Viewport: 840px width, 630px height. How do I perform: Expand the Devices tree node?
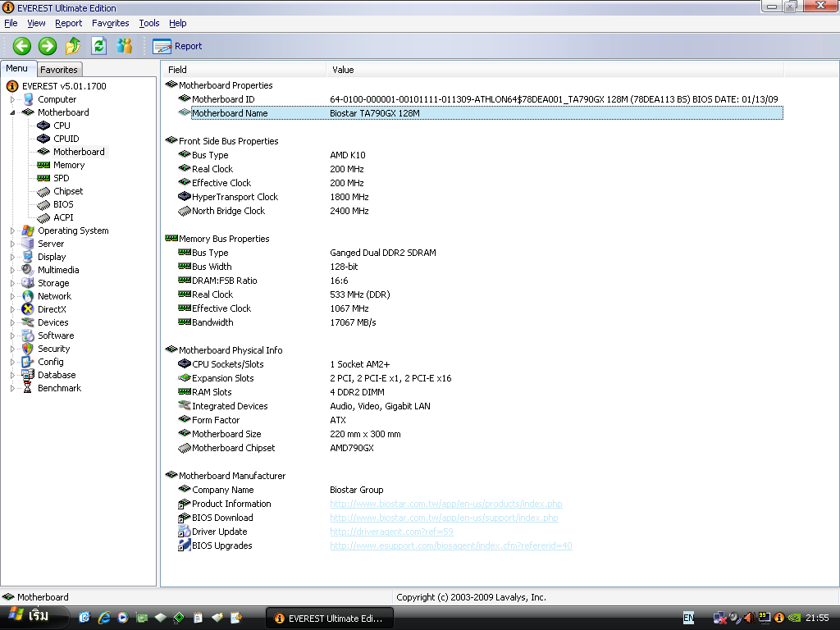[12, 322]
